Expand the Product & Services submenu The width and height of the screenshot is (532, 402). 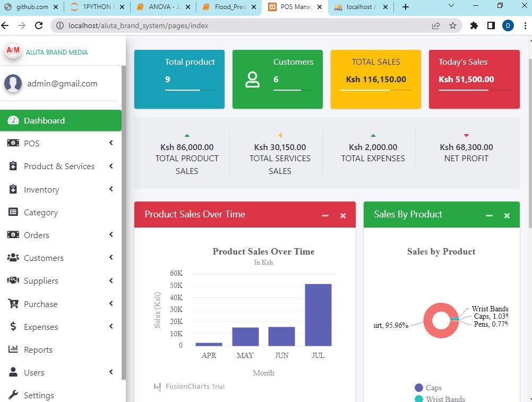[110, 166]
